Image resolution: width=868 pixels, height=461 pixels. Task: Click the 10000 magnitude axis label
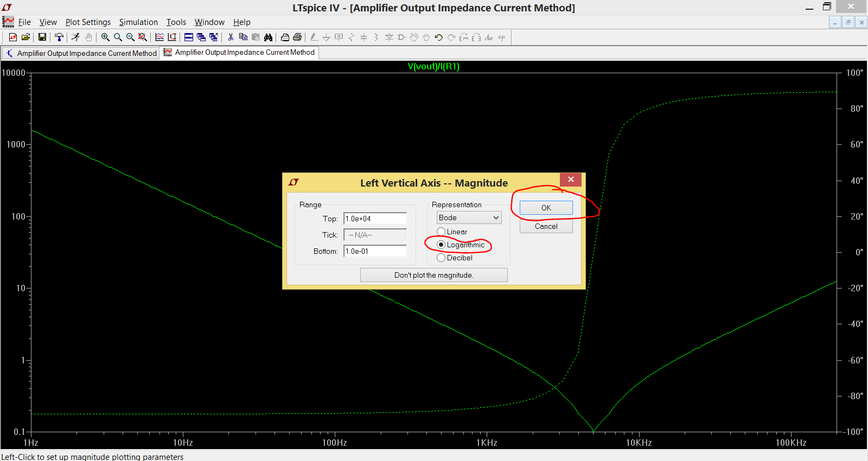[14, 73]
